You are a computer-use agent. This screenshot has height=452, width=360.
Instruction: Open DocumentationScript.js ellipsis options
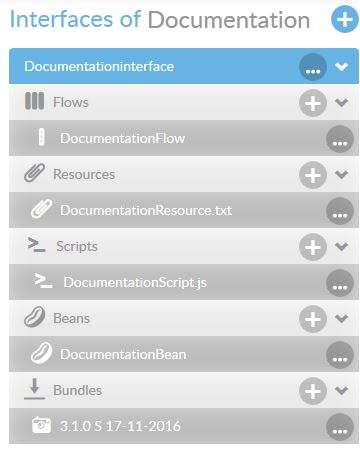click(340, 283)
